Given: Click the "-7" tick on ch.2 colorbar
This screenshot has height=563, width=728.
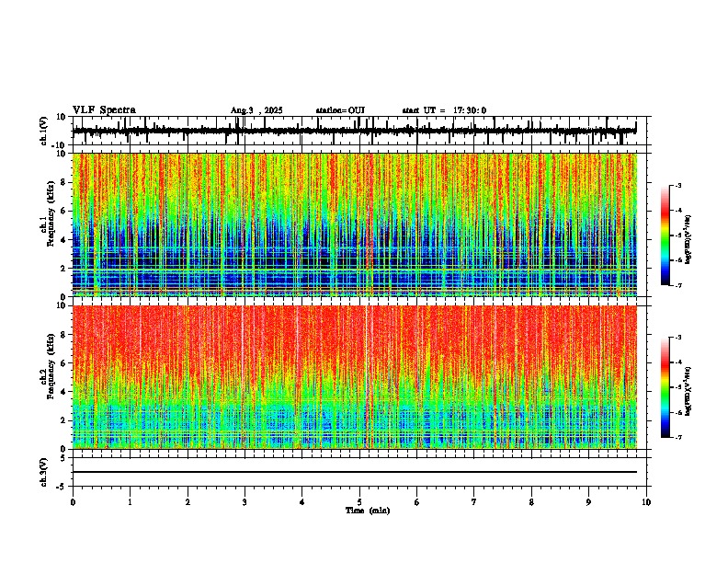Looking at the screenshot, I should [678, 437].
